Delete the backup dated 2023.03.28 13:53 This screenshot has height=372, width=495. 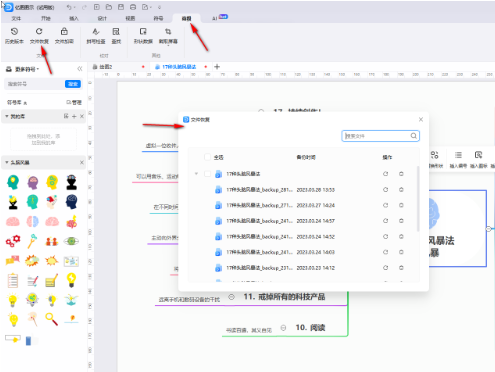pos(401,189)
